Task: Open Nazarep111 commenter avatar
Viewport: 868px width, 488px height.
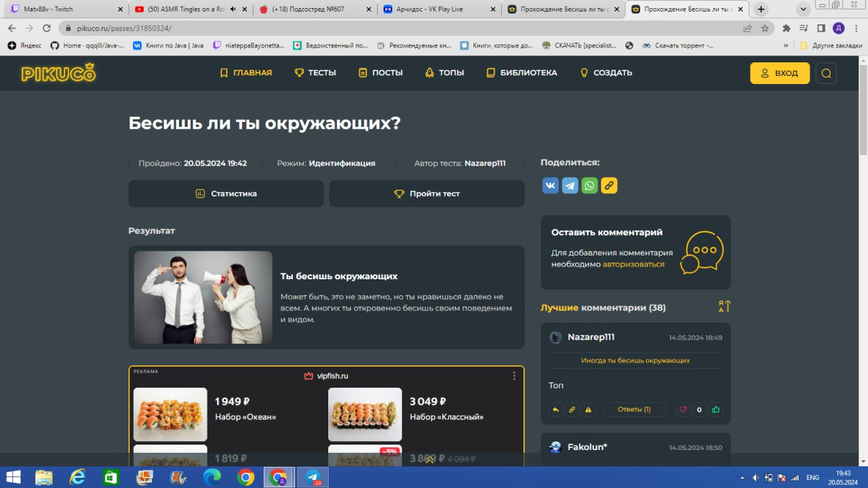Action: pos(555,338)
